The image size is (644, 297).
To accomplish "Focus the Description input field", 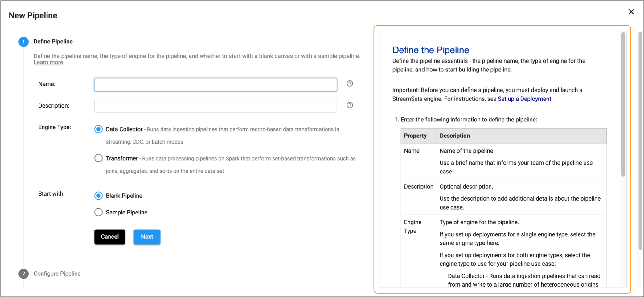I will tap(215, 106).
